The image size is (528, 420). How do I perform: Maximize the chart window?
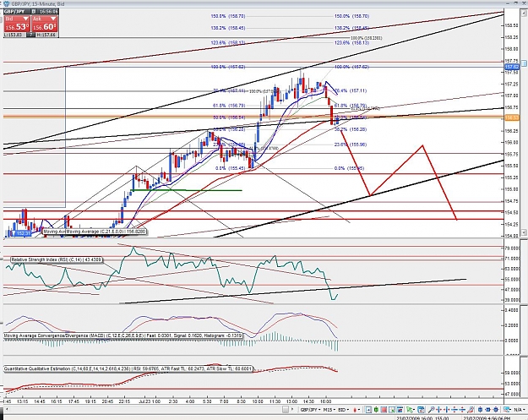pyautogui.click(x=516, y=3)
